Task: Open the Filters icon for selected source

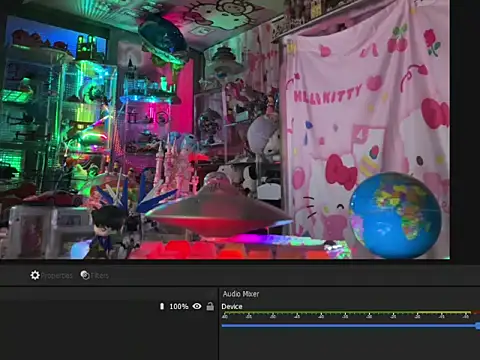Action: coord(85,275)
